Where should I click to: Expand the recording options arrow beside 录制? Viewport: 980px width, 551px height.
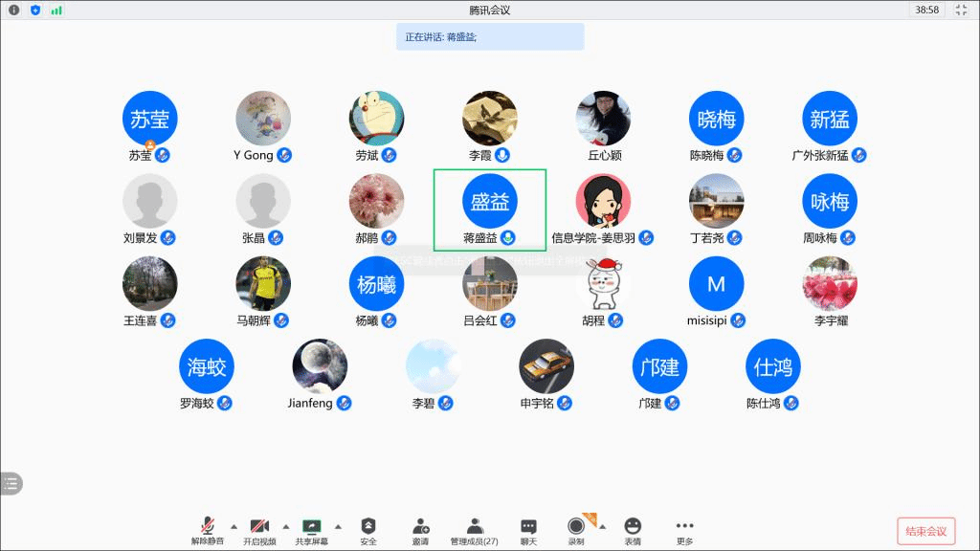[603, 526]
